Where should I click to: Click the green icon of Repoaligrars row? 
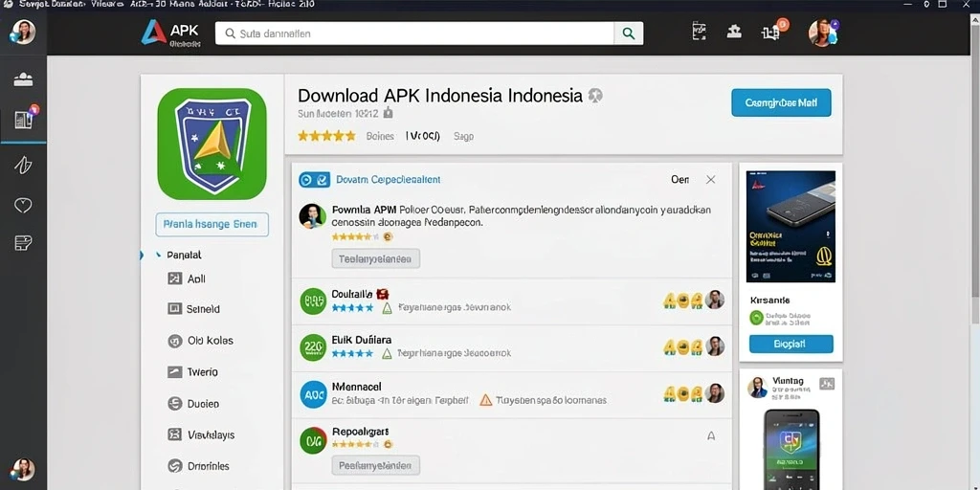[313, 440]
